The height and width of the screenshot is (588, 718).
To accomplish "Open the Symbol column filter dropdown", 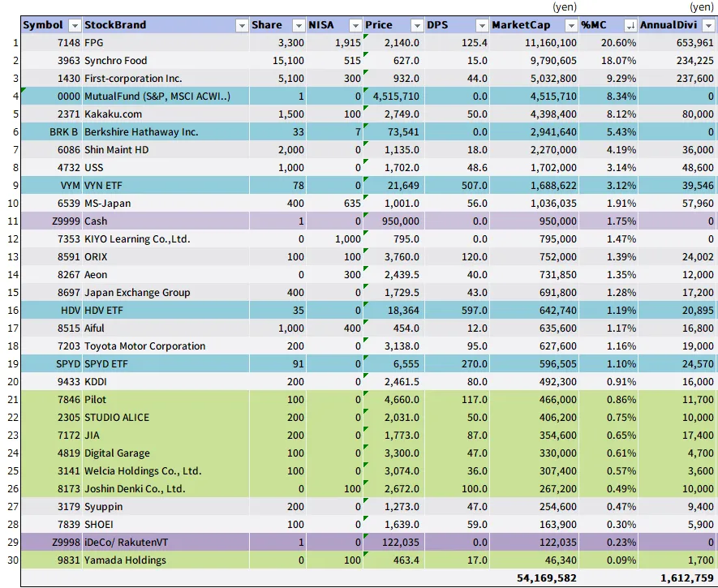I will (75, 25).
